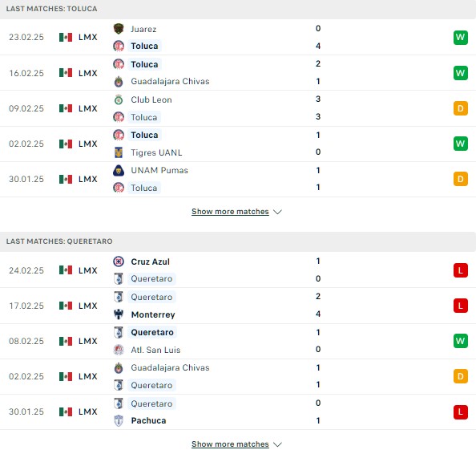Viewport: 476px width, 458px height.
Task: Click the green W badge for Juarez vs Toluca
Action: coord(461,38)
